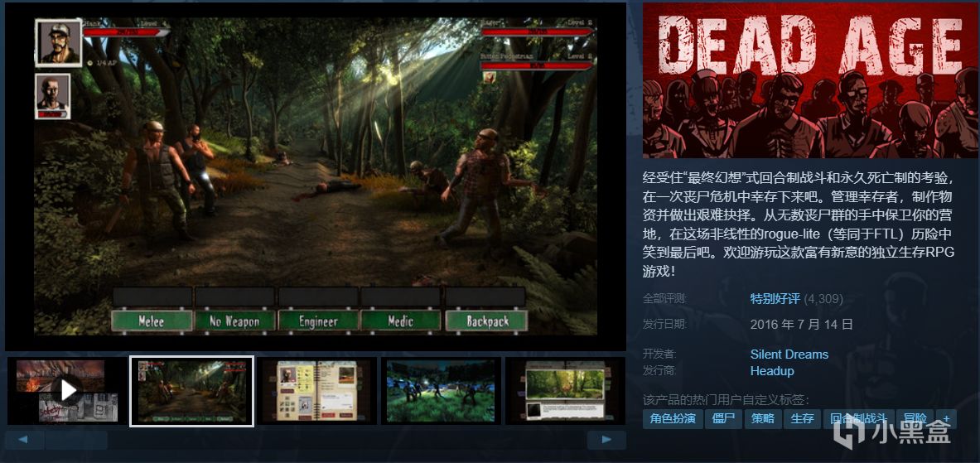Select the forest battle screenshot thumbnail

tap(191, 390)
